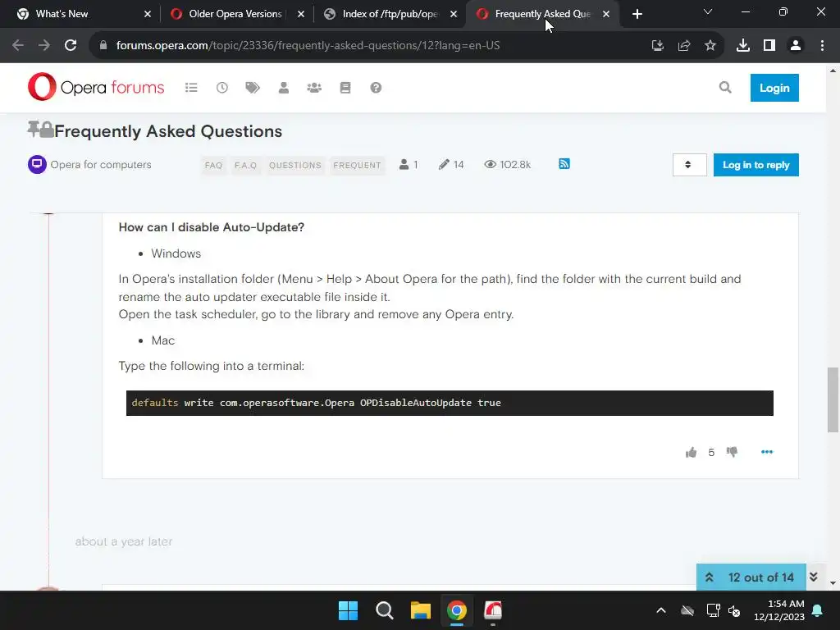840x630 pixels.
Task: Click the FREQUENT tag
Action: 357,165
